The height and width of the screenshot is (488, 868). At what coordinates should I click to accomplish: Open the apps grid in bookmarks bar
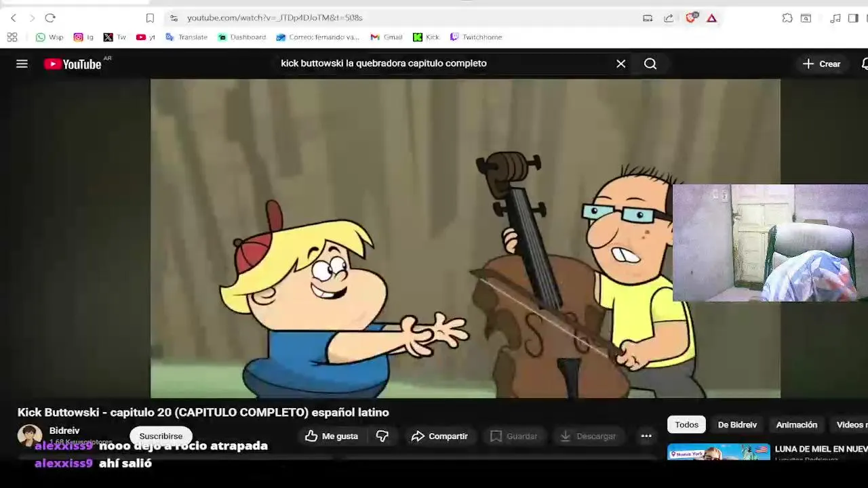coord(12,37)
